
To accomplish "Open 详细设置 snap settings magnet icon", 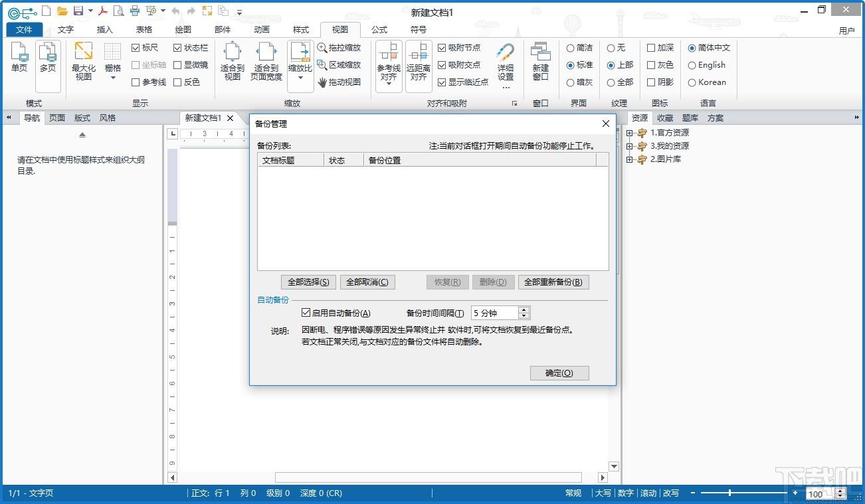I will (506, 65).
